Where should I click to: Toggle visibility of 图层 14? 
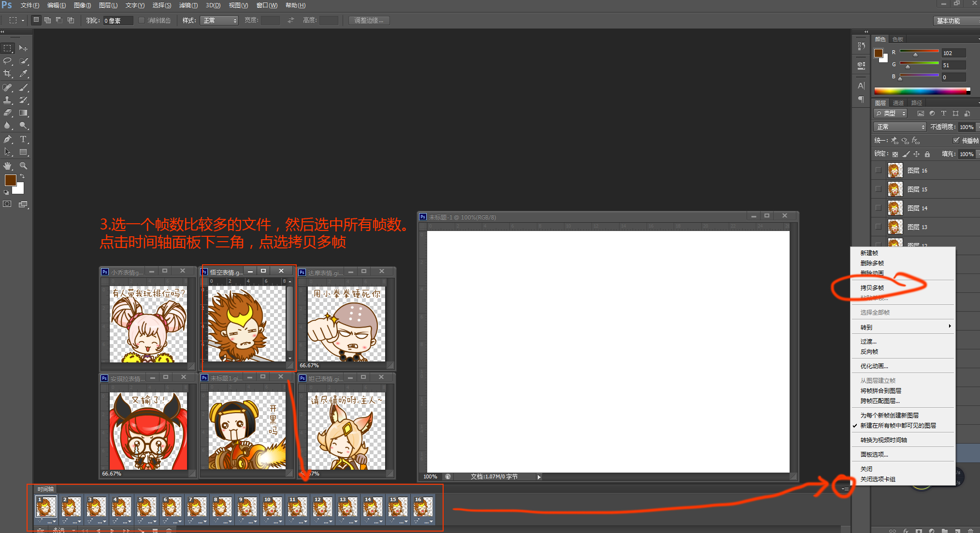pyautogui.click(x=878, y=208)
